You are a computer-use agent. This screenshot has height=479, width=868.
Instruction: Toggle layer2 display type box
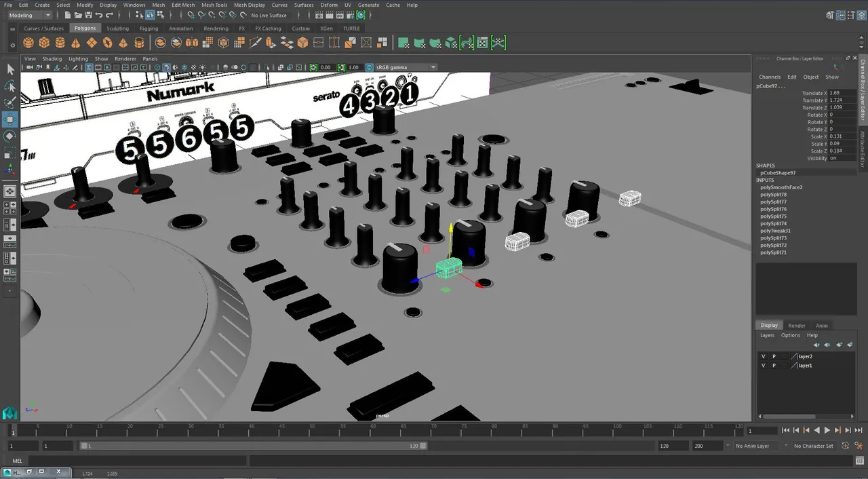pos(785,356)
